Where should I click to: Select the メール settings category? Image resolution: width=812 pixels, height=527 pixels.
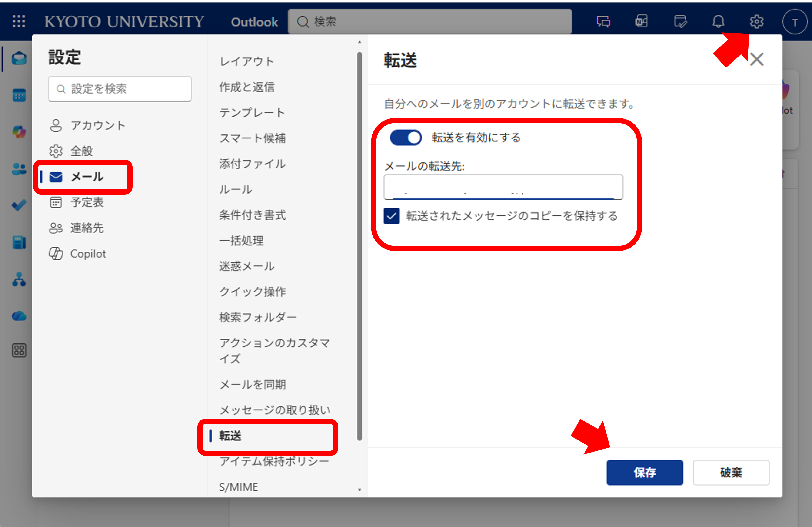point(87,176)
